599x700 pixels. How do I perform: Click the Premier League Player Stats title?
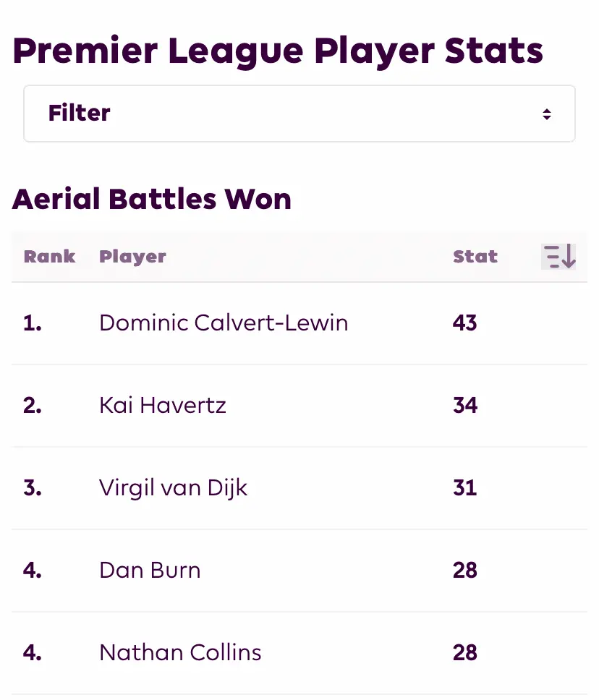point(278,51)
